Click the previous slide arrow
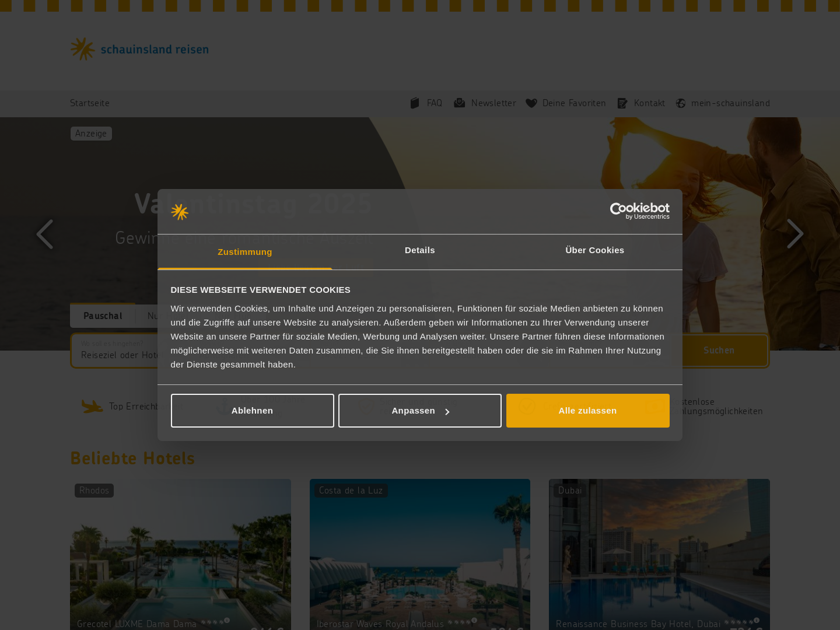840x630 pixels. (44, 234)
